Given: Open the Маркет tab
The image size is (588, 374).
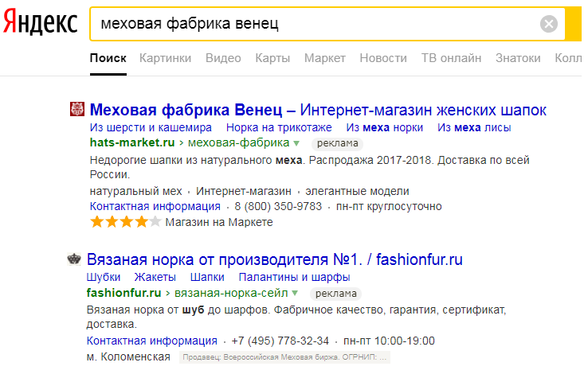Looking at the screenshot, I should point(325,58).
